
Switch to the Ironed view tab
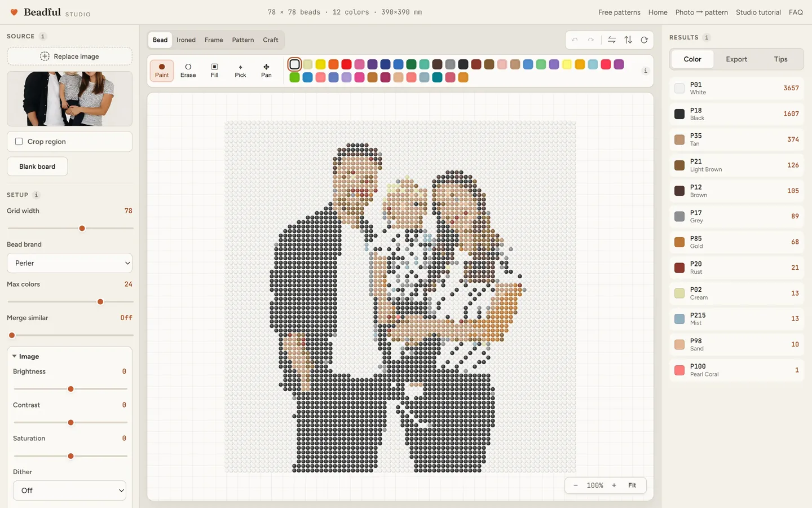tap(186, 40)
